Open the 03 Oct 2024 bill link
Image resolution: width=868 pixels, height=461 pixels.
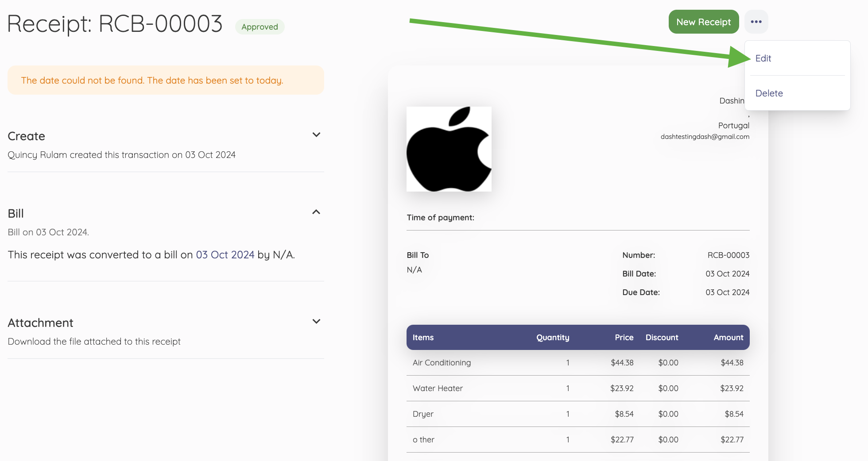click(225, 255)
